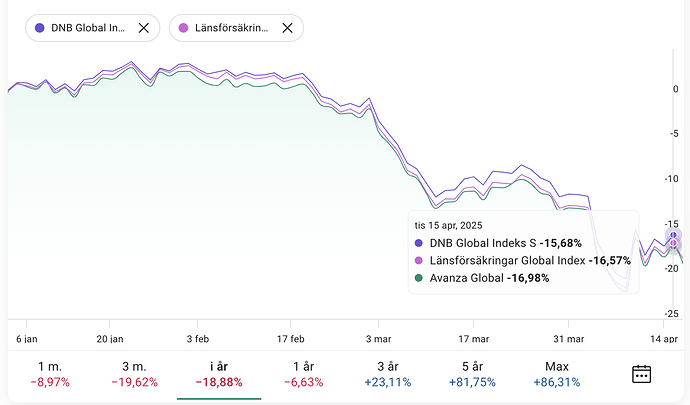Select the 'i år' period tab
690x405 pixels.
pos(219,374)
